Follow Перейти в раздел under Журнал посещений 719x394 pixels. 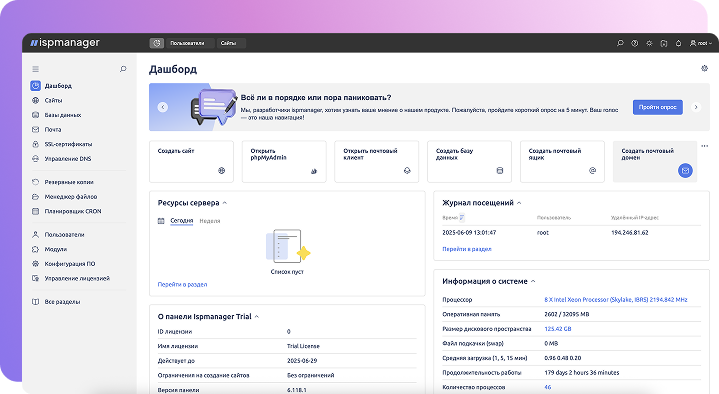point(467,249)
